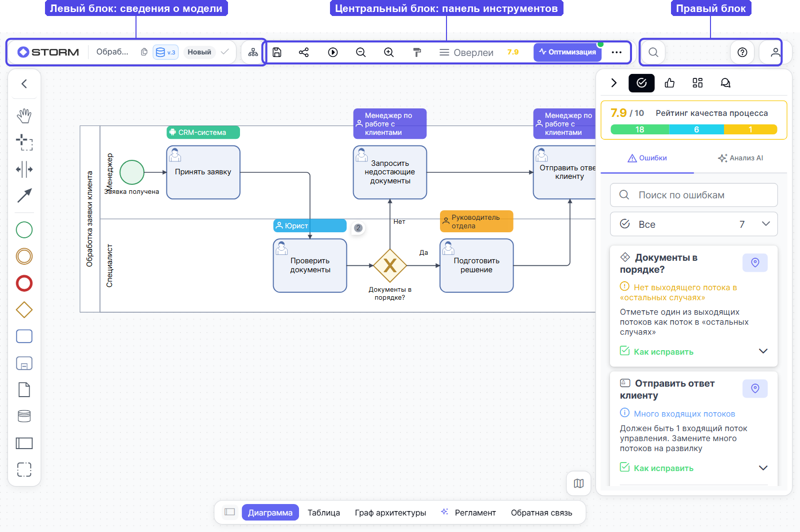Click the Поиск по ошибкам search field
The width and height of the screenshot is (800, 532).
tap(694, 195)
